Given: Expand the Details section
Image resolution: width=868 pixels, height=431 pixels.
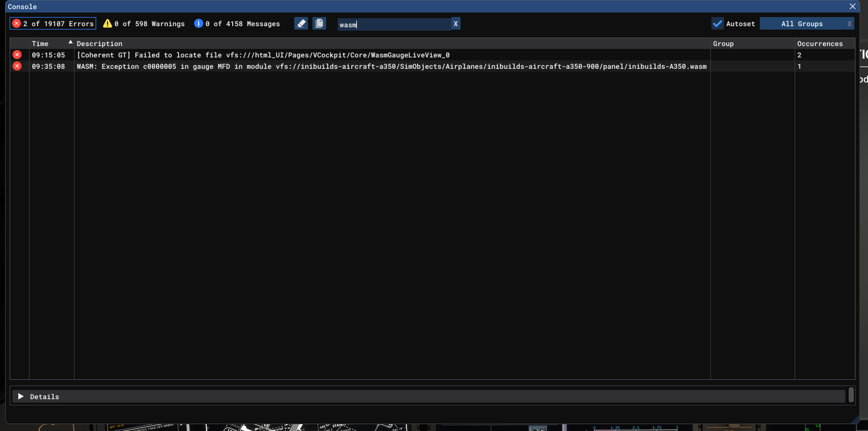Looking at the screenshot, I should coord(21,396).
